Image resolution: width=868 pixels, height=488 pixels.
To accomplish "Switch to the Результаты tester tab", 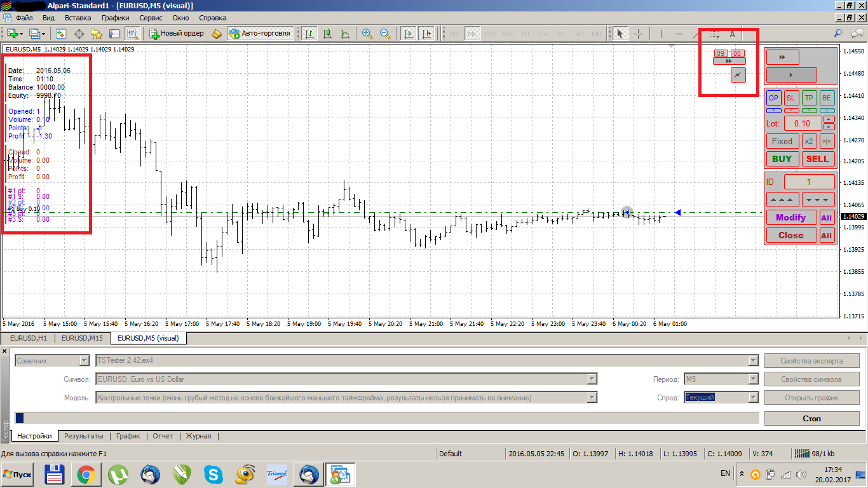I will click(83, 437).
